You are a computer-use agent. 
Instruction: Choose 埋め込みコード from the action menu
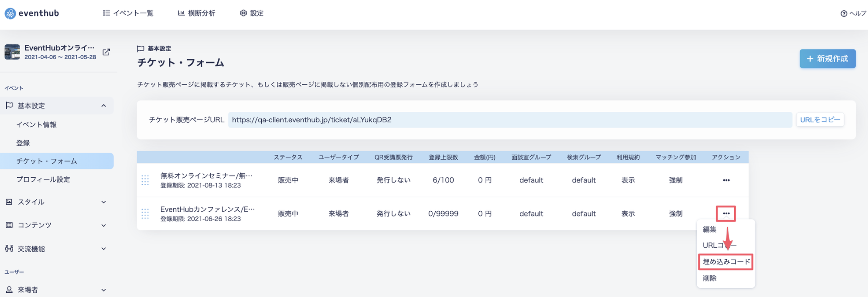[726, 262]
